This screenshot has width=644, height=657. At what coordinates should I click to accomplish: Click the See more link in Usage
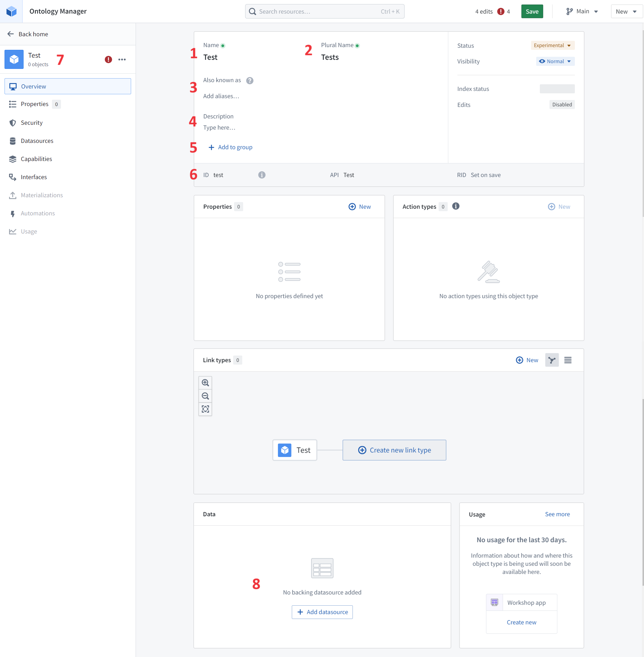point(557,514)
